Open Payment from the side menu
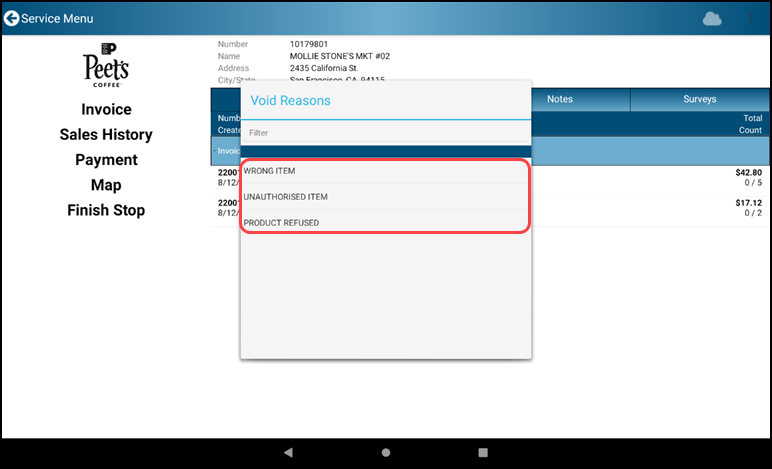This screenshot has width=772, height=469. (106, 159)
